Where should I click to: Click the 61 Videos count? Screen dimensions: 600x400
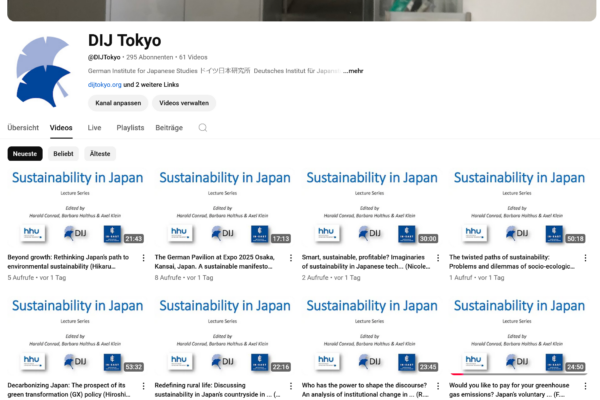click(193, 57)
